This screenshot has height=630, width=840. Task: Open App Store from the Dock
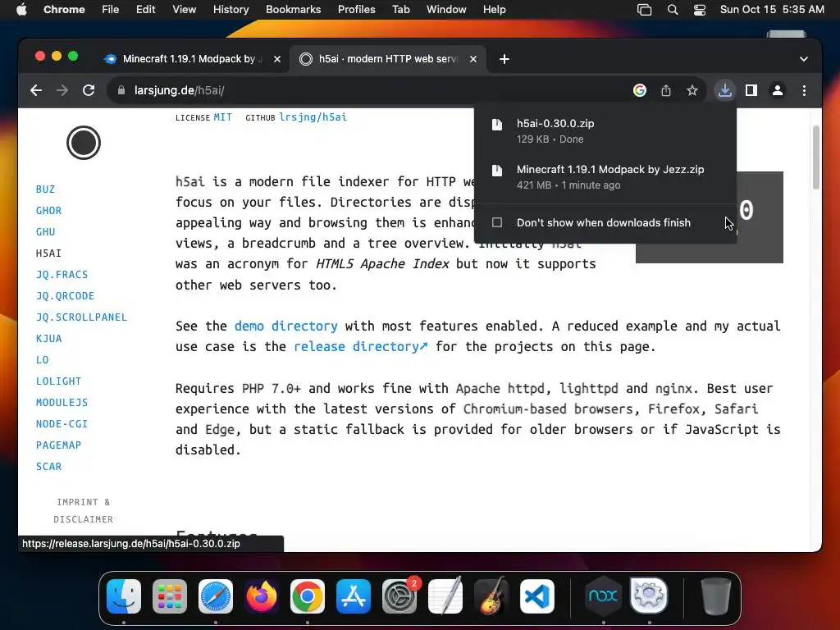(x=354, y=596)
